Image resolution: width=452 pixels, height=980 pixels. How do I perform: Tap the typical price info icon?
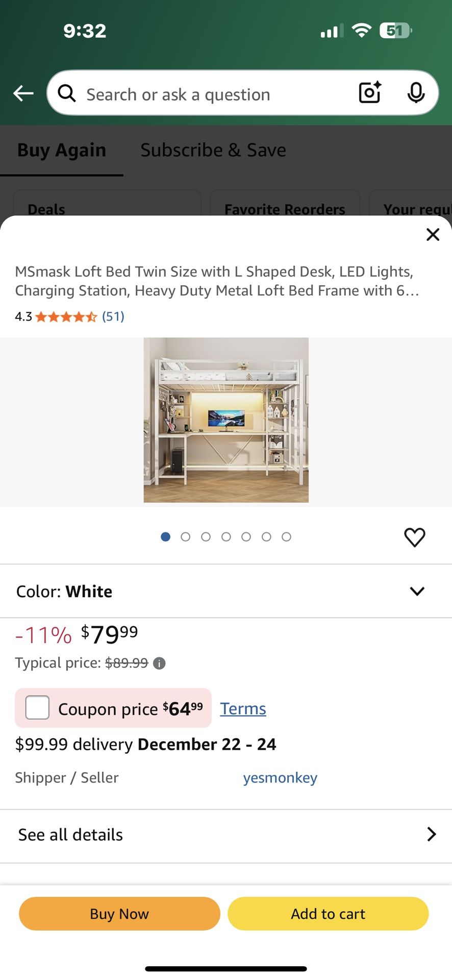(160, 663)
